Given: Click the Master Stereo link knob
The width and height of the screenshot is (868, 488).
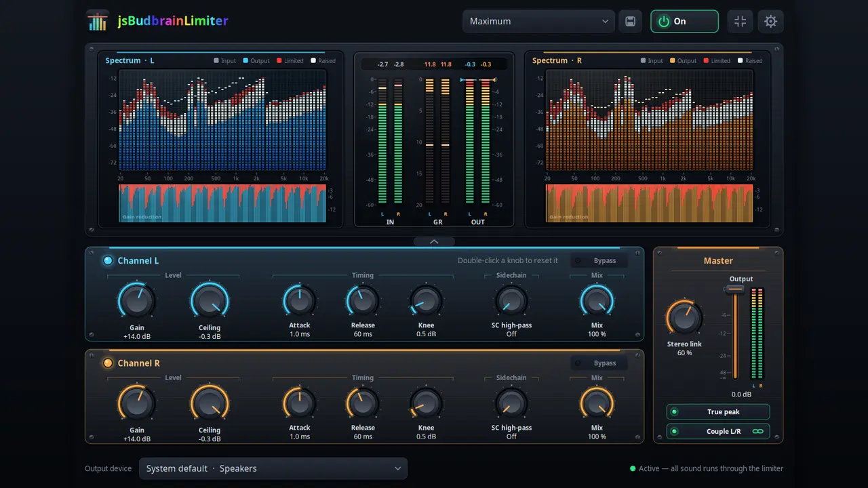Looking at the screenshot, I should coord(684,318).
